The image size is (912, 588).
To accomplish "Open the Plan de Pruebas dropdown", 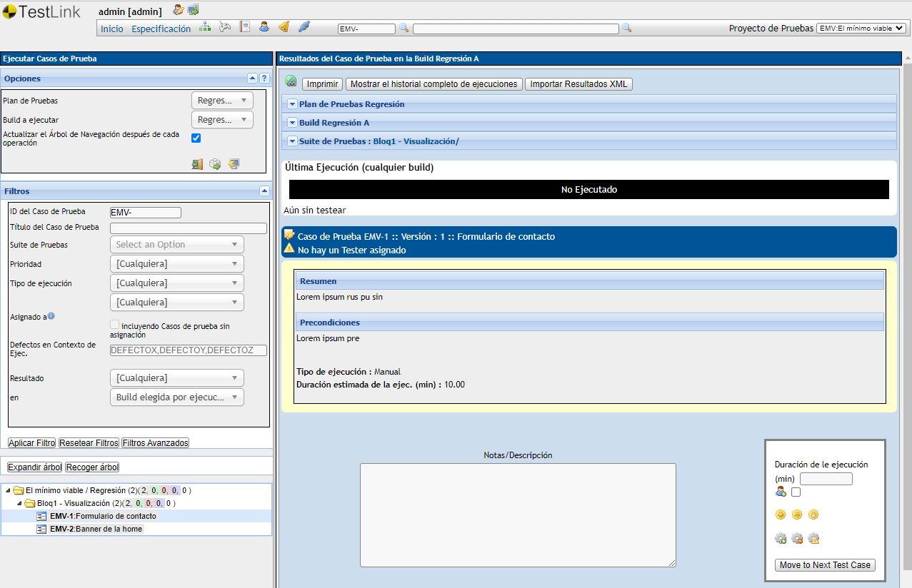I will 222,101.
